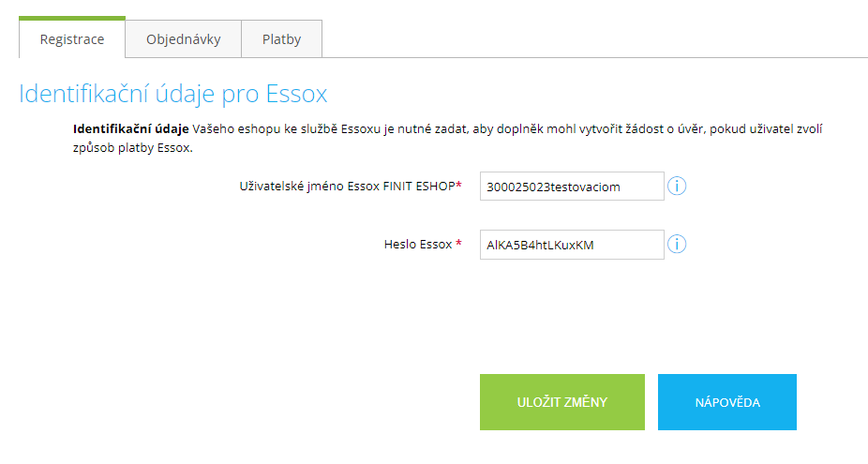This screenshot has width=868, height=464.
Task: Click info icon beside Uživatelské jméno field
Action: [x=677, y=186]
